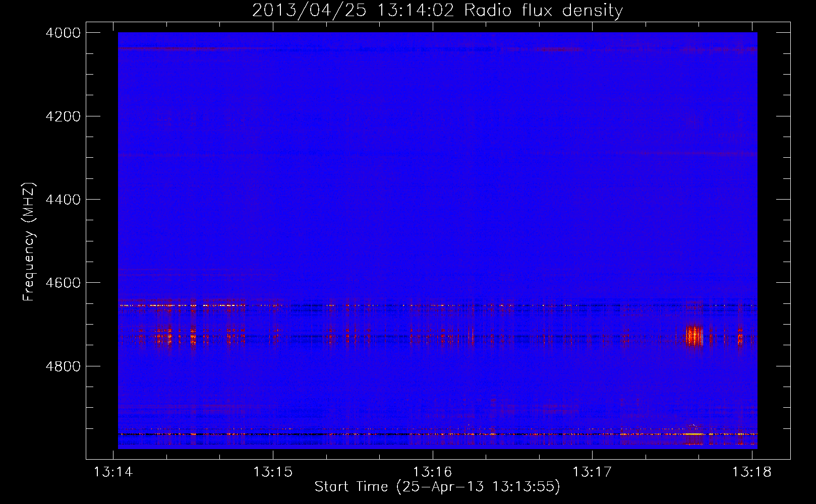
Task: Select the 4400 frequency tick label
Action: coord(63,200)
